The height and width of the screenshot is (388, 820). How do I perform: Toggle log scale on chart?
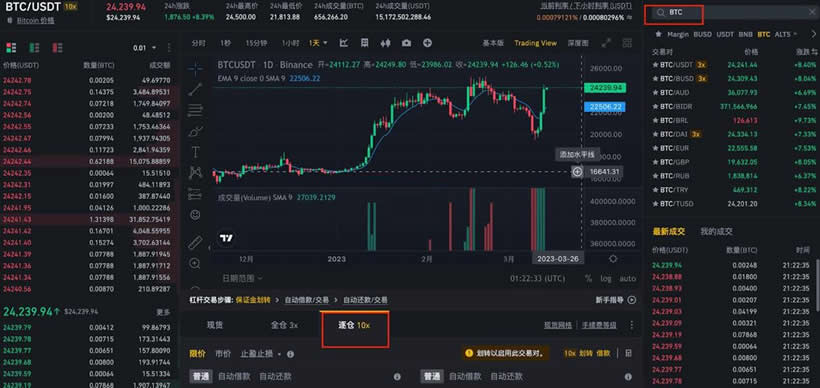tap(606, 279)
